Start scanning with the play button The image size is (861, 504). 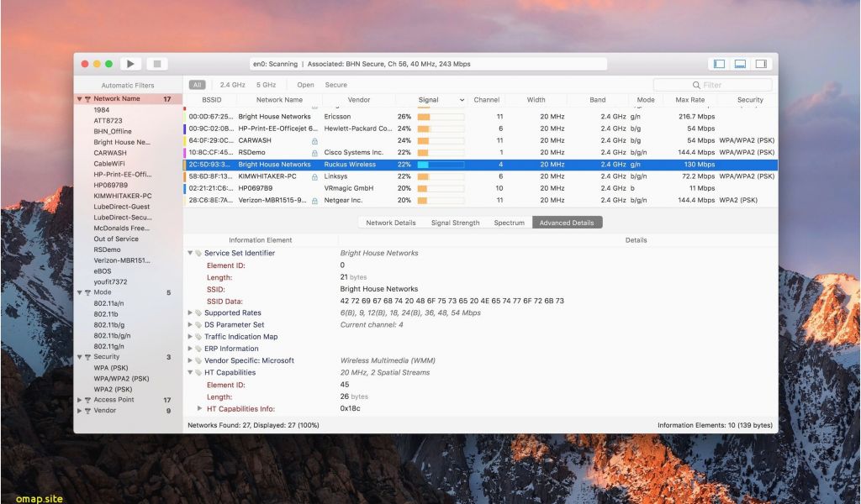click(x=130, y=64)
